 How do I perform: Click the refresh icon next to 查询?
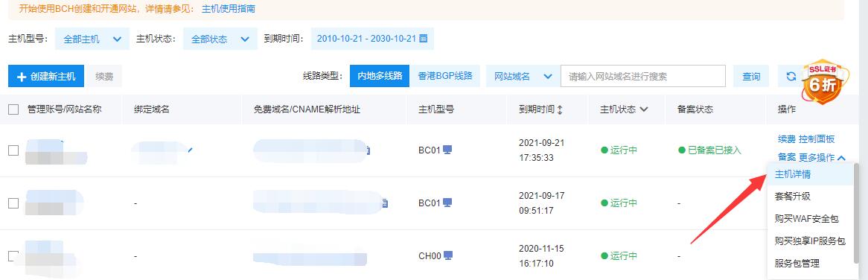[x=791, y=77]
